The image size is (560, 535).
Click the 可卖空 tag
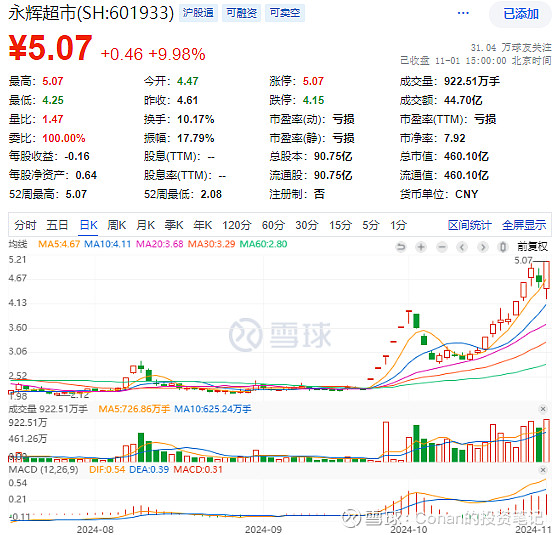tap(285, 13)
